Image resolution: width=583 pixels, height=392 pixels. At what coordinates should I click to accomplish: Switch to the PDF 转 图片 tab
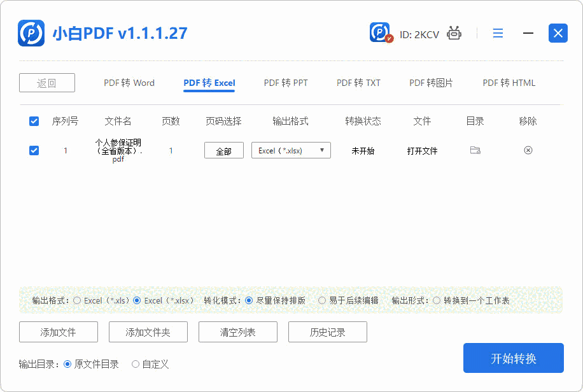(432, 83)
